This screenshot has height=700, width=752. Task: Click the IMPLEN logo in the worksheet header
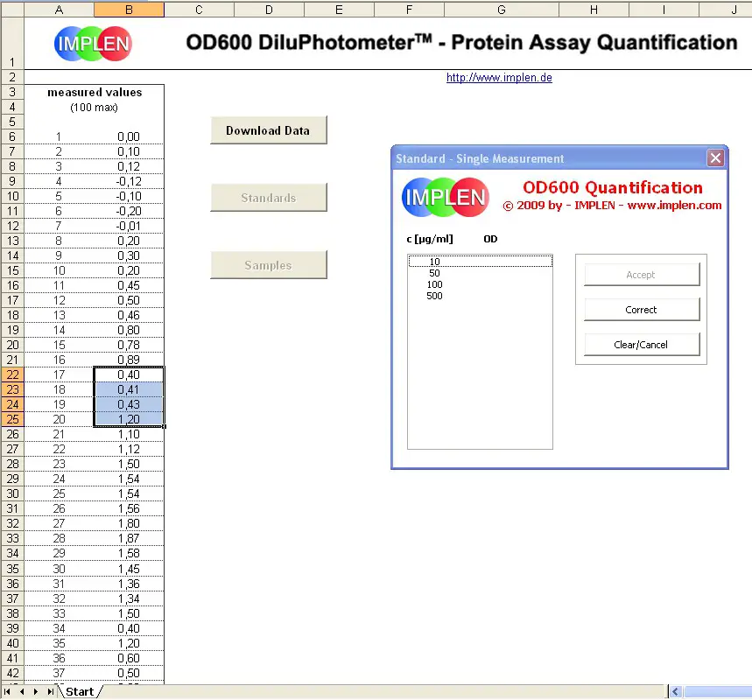click(92, 43)
